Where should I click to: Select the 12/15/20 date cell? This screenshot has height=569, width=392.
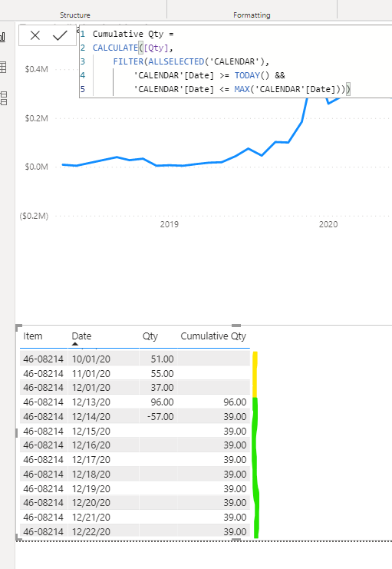pos(91,431)
